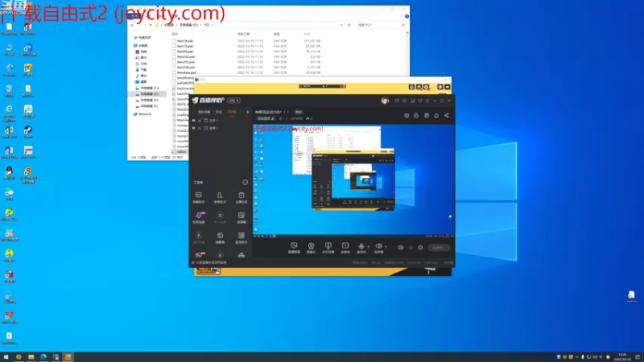Click the first screen-capture button in bottom toolbar
The width and height of the screenshot is (644, 362).
point(294,248)
